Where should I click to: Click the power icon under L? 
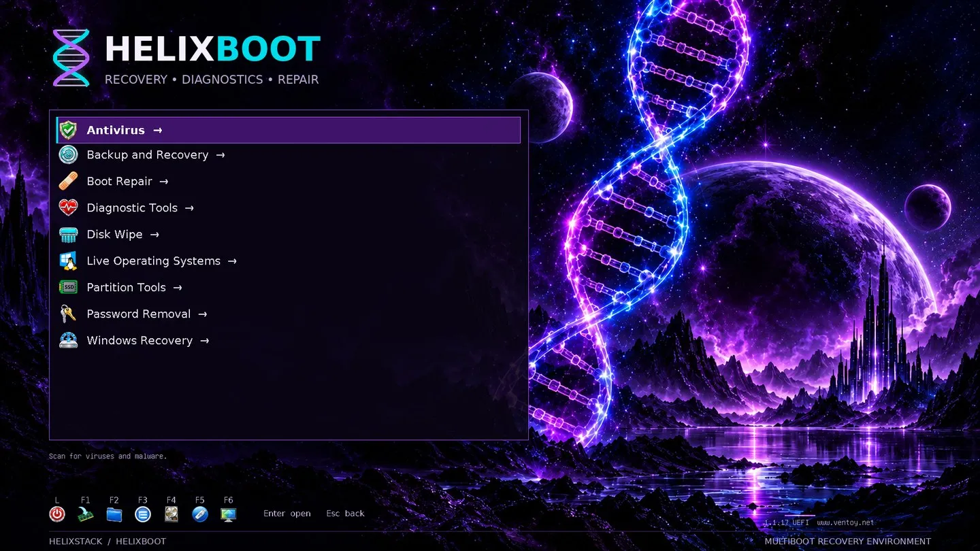click(x=57, y=514)
